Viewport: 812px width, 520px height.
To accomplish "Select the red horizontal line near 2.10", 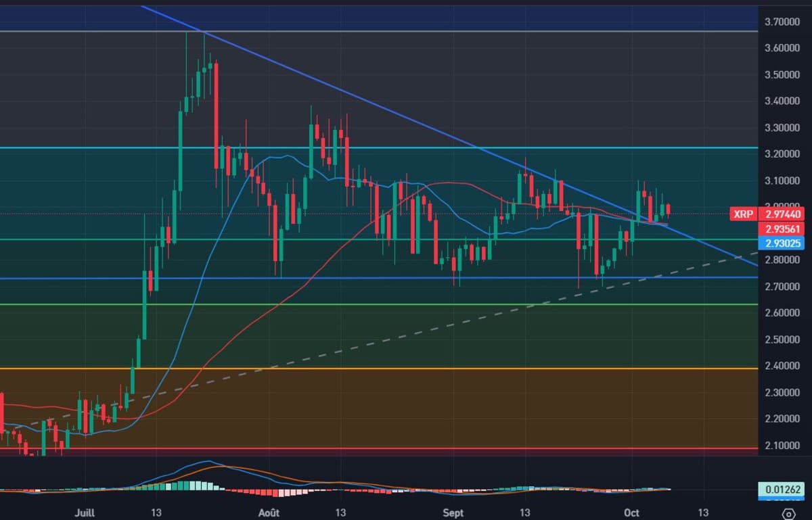I will click(406, 448).
